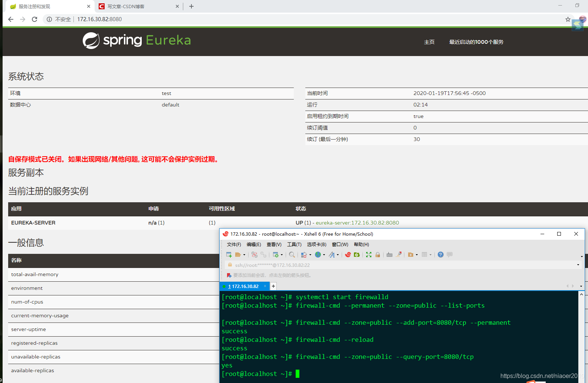Click add-session bookmark arrow icon in Xshell

pos(229,275)
